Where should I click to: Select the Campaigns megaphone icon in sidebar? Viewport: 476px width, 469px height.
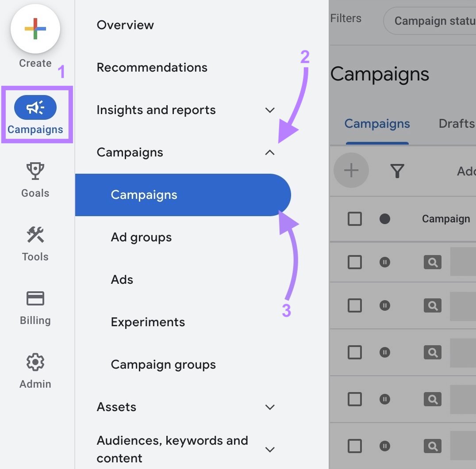(x=35, y=106)
